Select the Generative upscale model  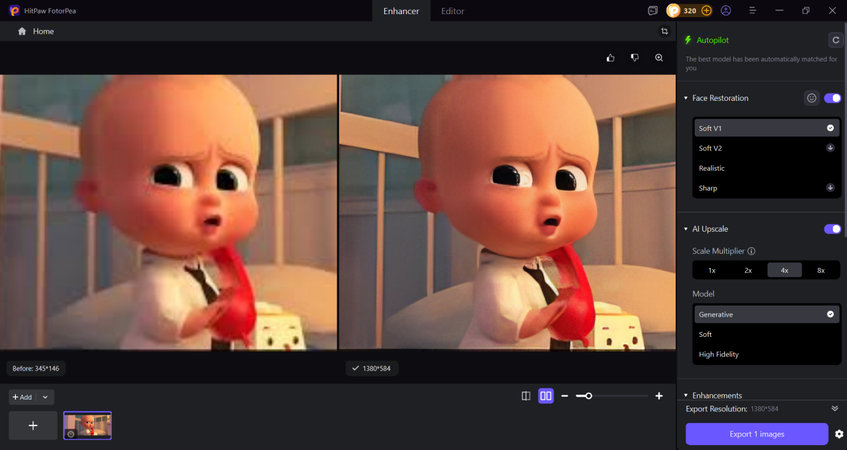coord(766,314)
